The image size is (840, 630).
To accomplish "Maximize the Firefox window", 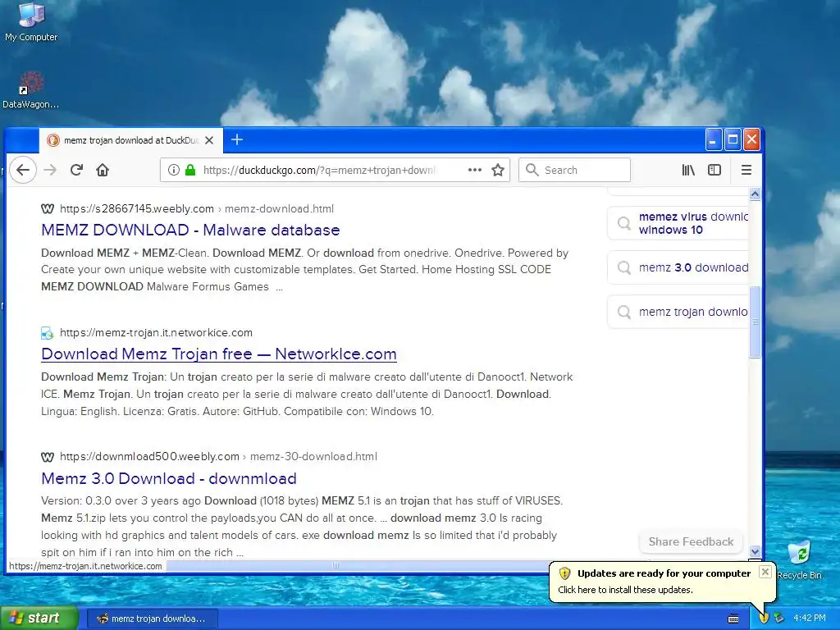I will pyautogui.click(x=733, y=139).
